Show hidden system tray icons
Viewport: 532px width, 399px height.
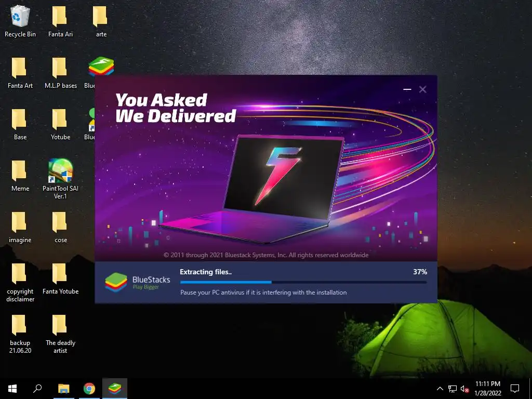click(x=440, y=389)
